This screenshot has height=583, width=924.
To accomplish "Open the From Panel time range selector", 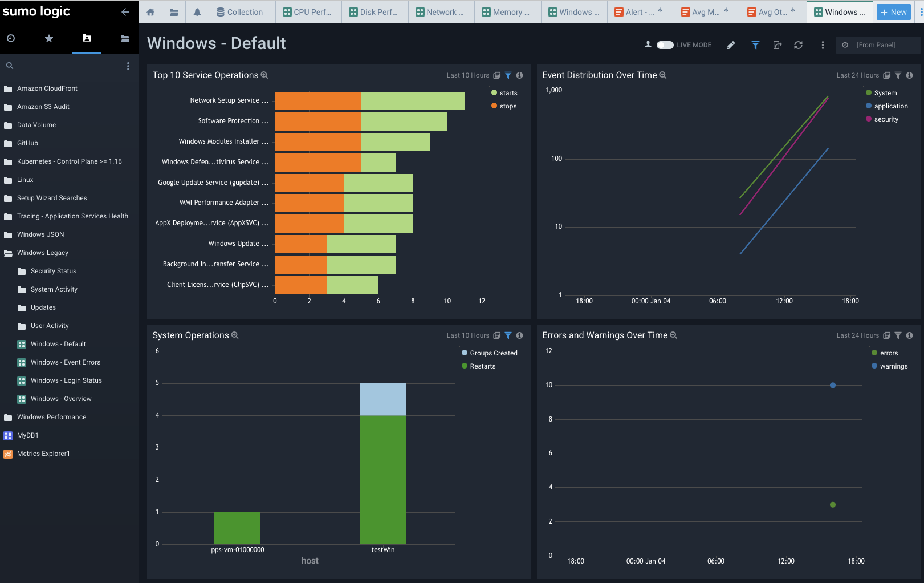I will tap(878, 45).
